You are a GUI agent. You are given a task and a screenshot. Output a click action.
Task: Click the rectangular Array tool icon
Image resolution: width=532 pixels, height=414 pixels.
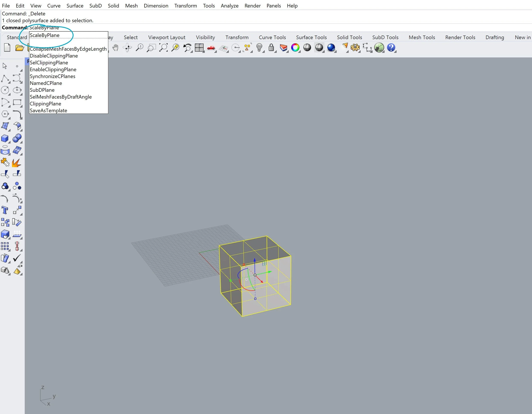point(5,246)
